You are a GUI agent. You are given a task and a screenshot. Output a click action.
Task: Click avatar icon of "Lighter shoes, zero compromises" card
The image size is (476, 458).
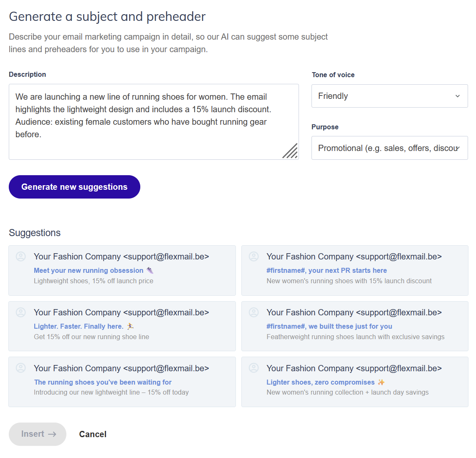tap(254, 368)
